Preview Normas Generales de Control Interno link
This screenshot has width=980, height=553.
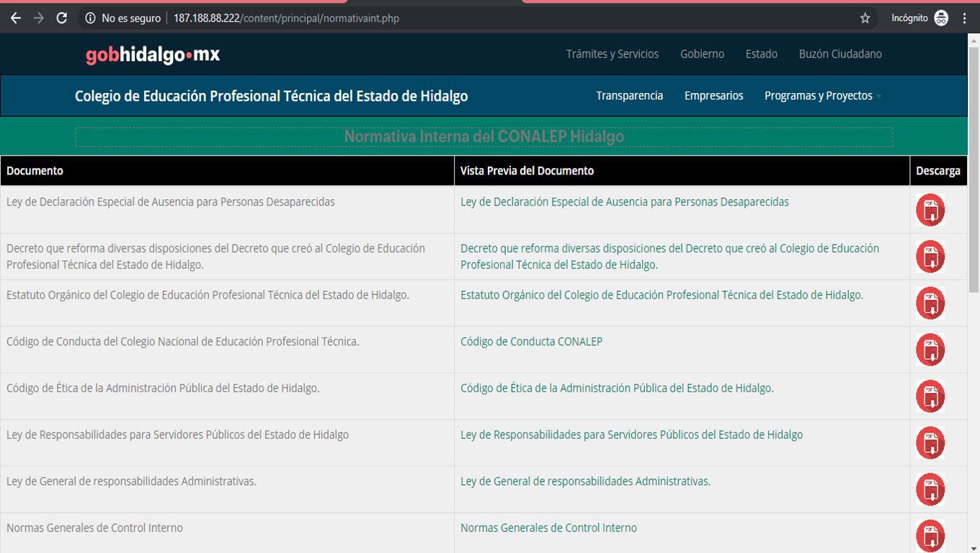549,528
